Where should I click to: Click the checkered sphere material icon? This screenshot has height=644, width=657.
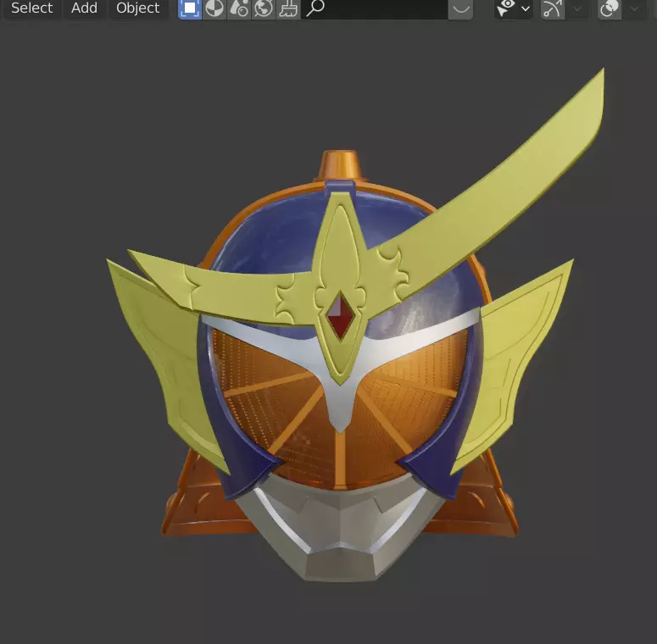(214, 8)
